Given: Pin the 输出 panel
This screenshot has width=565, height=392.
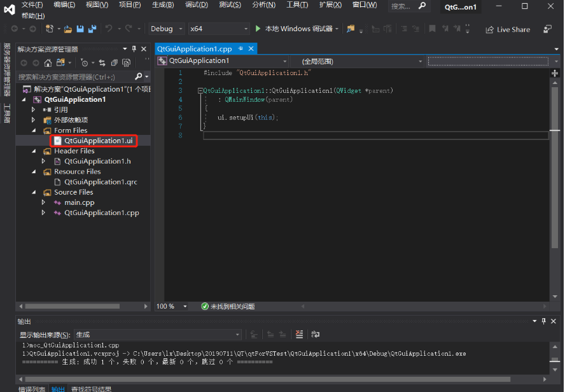Looking at the screenshot, I should coord(544,321).
